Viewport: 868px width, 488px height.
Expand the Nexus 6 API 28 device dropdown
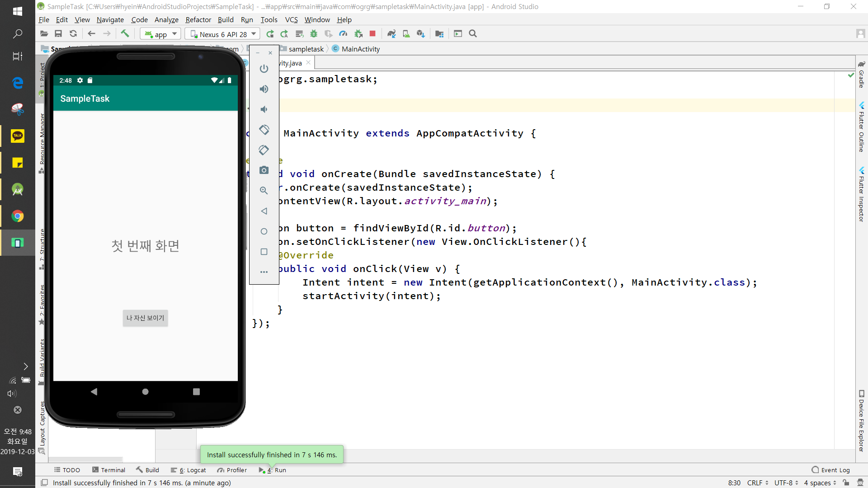pyautogui.click(x=223, y=34)
